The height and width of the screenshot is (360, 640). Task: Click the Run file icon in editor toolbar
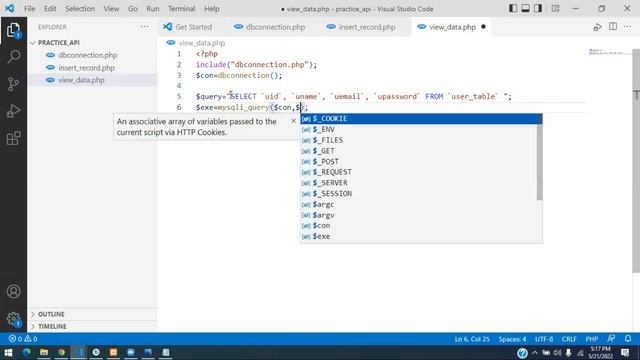point(598,27)
